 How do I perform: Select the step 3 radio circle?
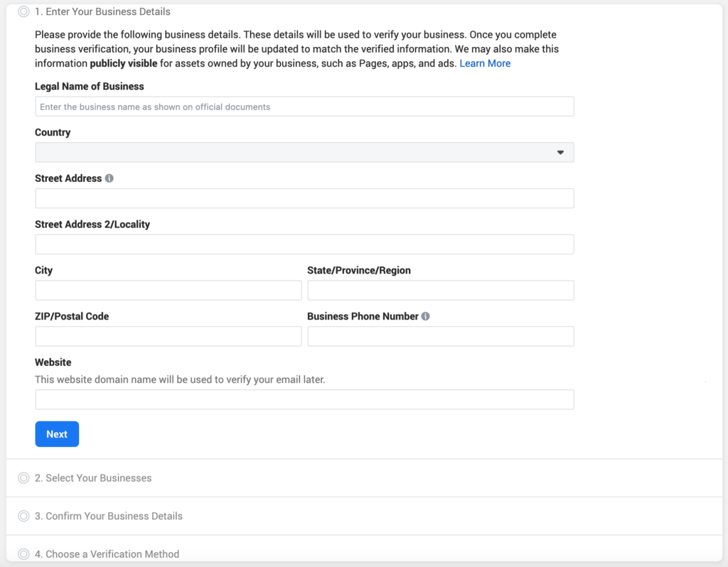pyautogui.click(x=23, y=516)
